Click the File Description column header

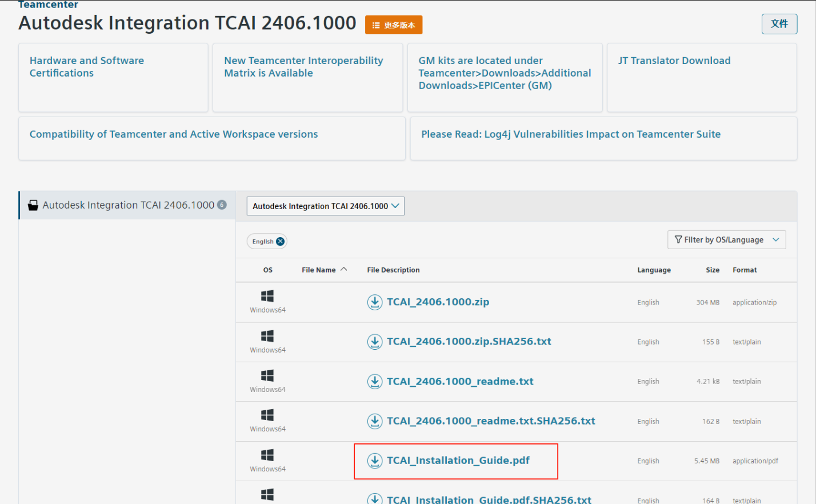tap(393, 270)
